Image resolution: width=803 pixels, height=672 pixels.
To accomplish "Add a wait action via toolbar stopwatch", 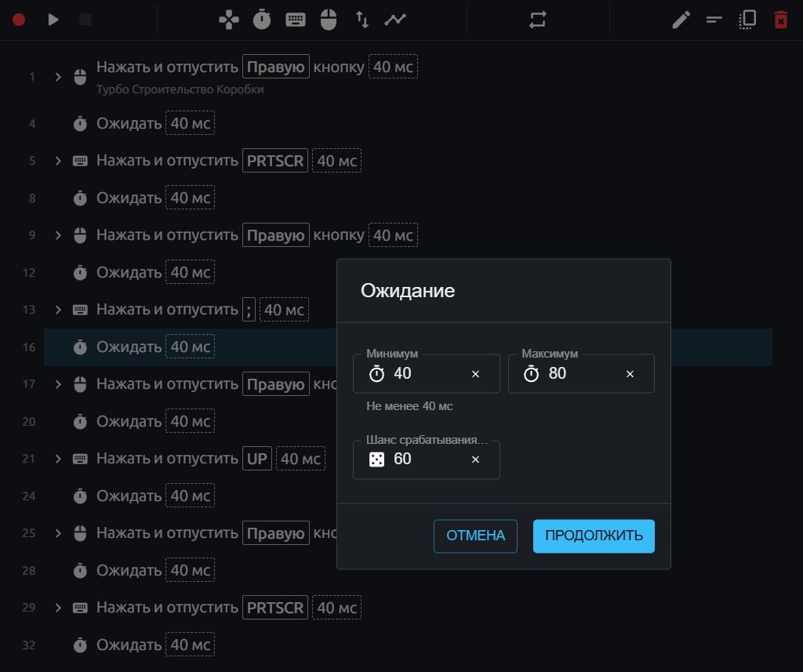I will (x=262, y=20).
